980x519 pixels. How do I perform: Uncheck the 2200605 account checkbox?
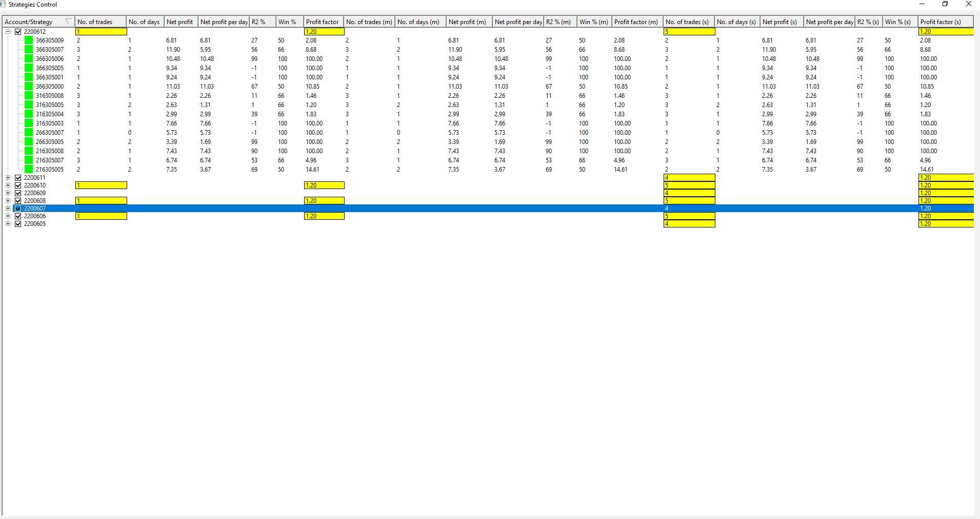(18, 224)
